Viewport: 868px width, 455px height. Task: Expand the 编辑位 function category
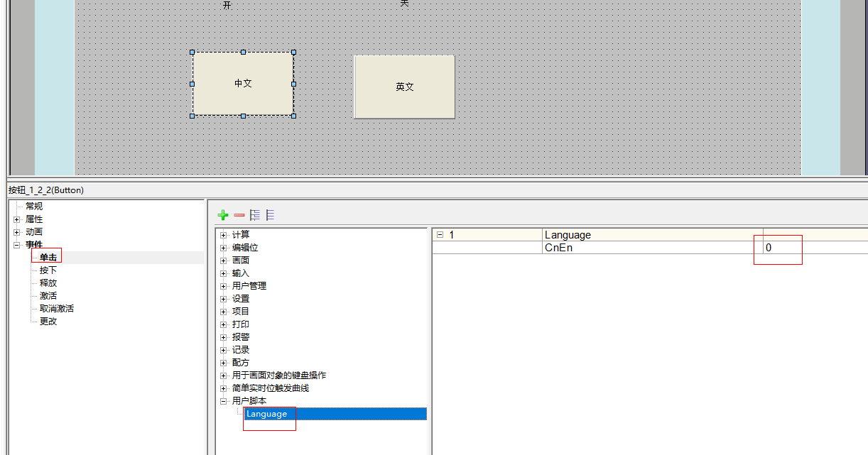coord(224,248)
